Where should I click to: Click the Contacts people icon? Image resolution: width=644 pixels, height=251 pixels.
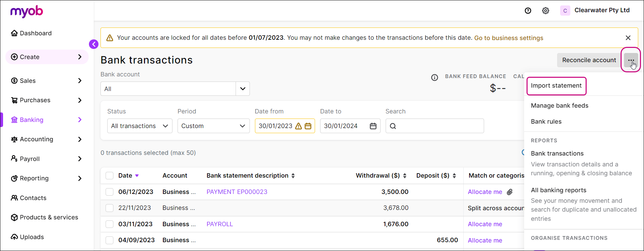(14, 198)
